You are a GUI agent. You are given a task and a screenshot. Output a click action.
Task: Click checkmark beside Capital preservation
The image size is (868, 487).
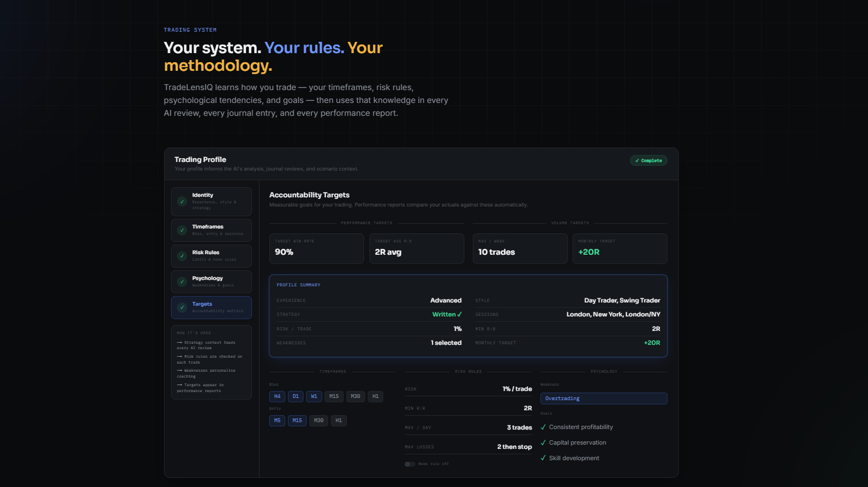point(543,443)
